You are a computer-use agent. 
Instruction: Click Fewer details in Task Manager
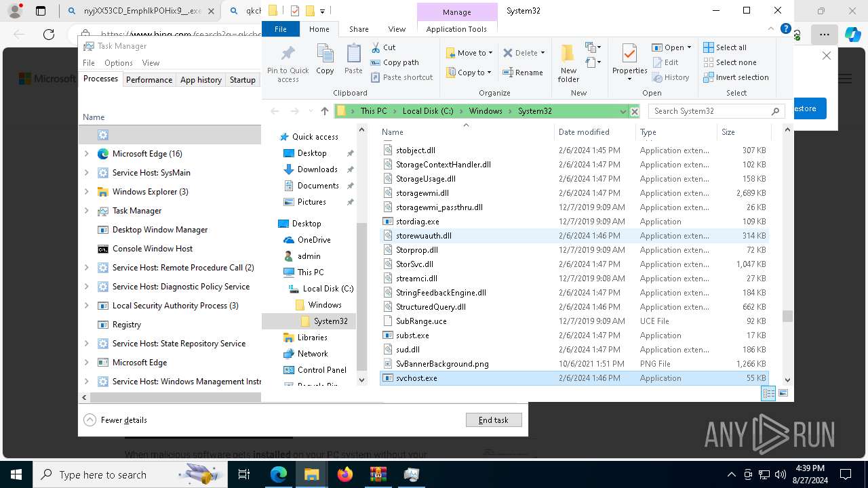coord(115,420)
